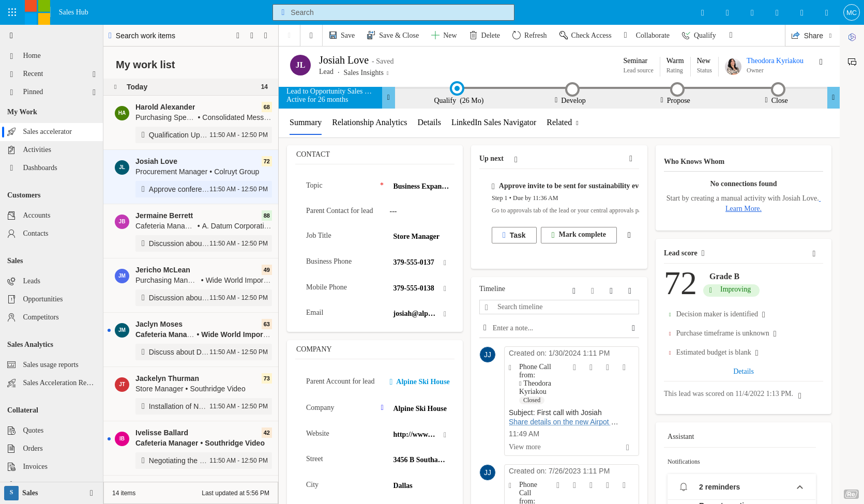Click the Task button in Up next
864x504 pixels.
514,235
